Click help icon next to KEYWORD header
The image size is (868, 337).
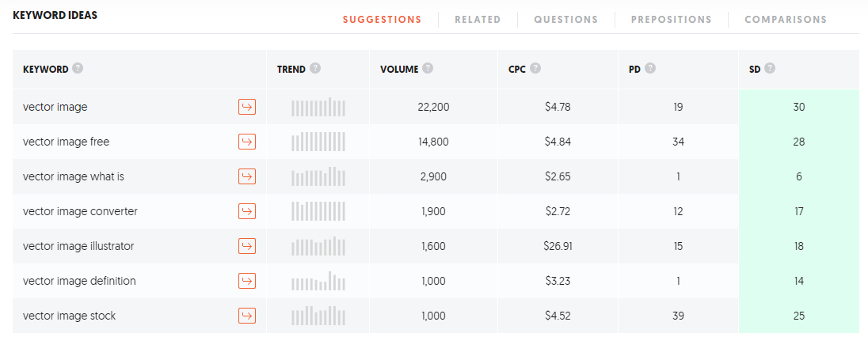pyautogui.click(x=78, y=69)
